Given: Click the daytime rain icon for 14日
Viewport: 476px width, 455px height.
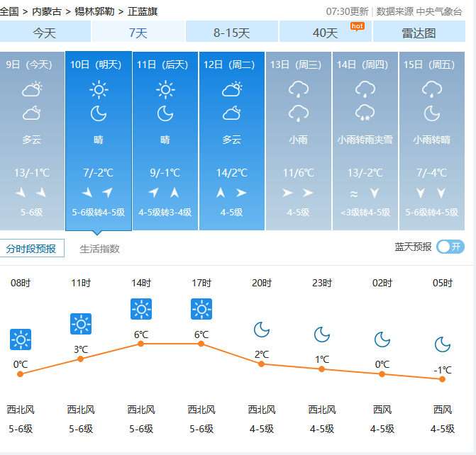Looking at the screenshot, I should (x=365, y=89).
